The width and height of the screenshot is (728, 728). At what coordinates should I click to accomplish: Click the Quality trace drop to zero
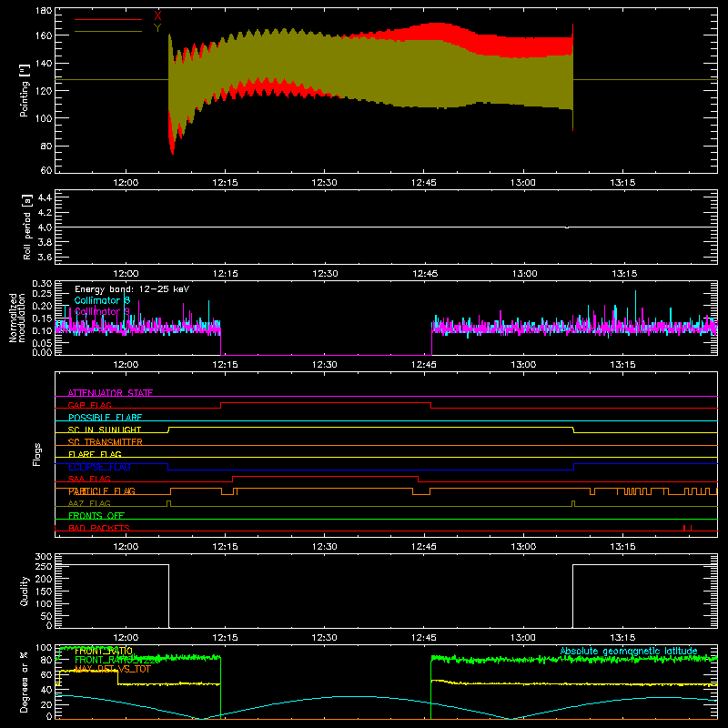pos(168,596)
